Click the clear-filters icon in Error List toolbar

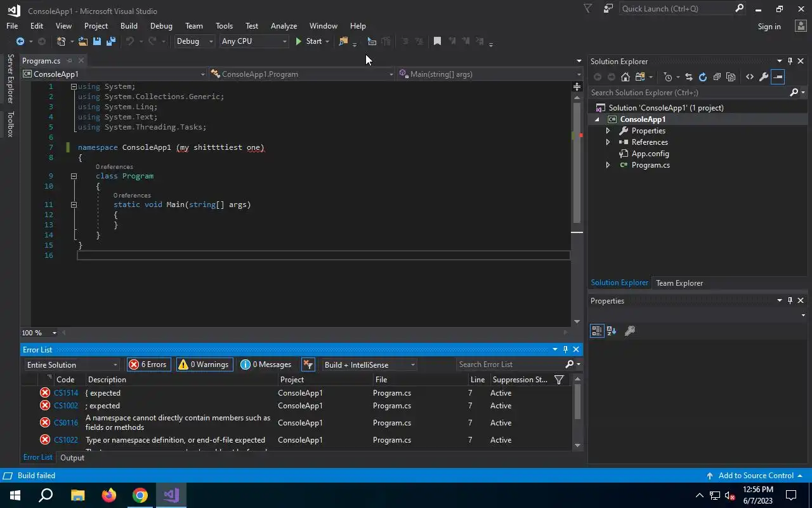(308, 364)
